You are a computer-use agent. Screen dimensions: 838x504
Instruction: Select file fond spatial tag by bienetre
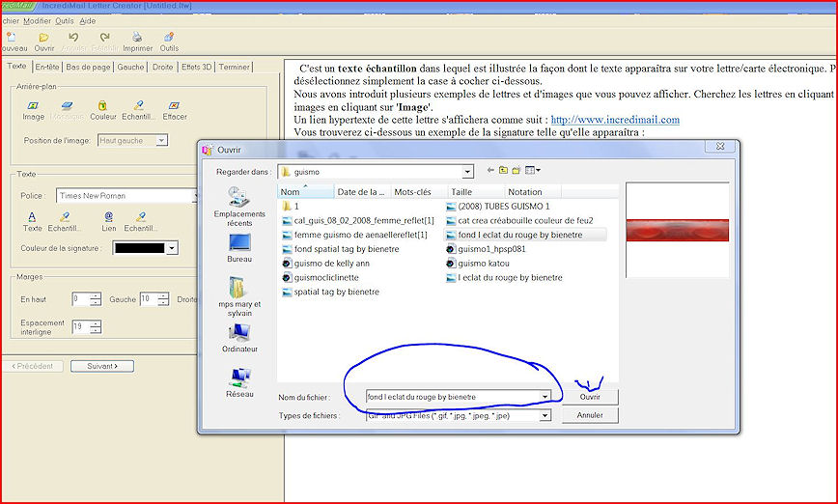click(341, 249)
